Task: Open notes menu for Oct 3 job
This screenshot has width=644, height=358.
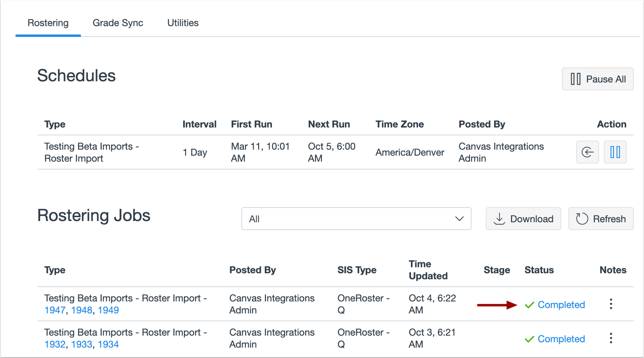Action: click(x=611, y=338)
